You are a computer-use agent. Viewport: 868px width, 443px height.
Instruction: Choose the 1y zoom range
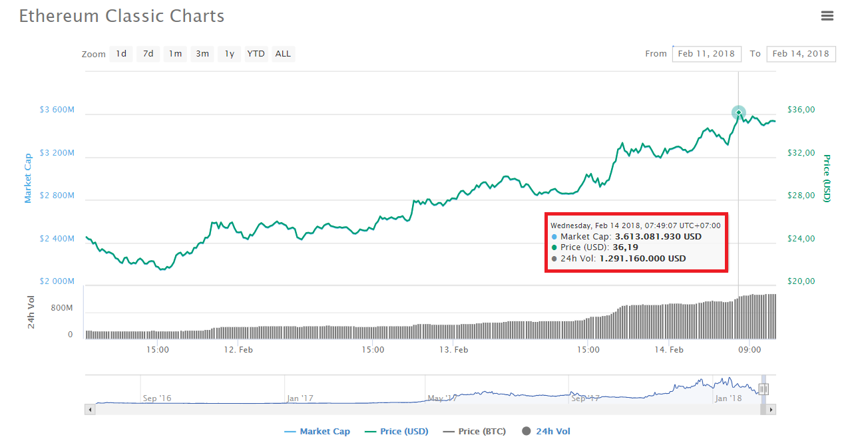(229, 54)
